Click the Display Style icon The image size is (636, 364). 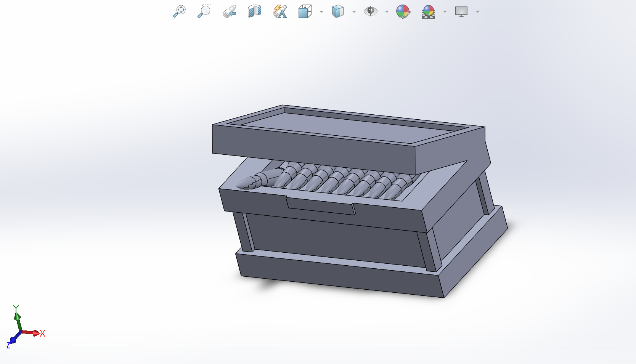point(337,11)
